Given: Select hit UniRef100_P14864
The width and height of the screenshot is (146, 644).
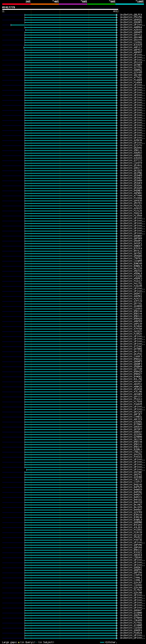Looking at the screenshot, I should pos(131,82).
